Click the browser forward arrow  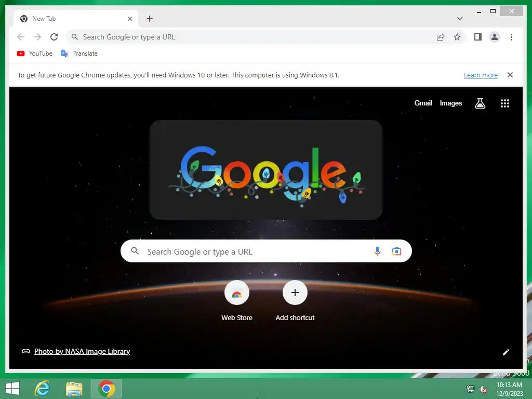[x=37, y=37]
